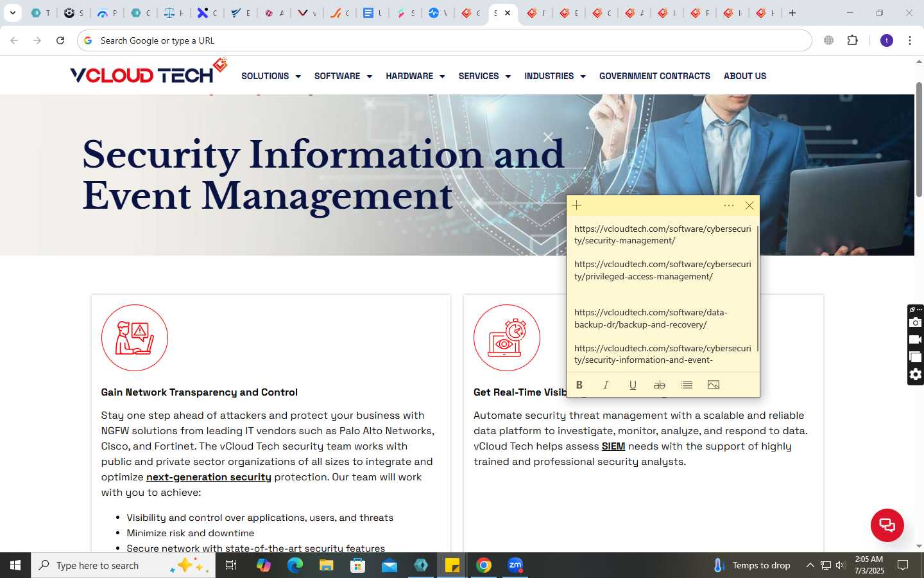
Task: Click the network alert red circle icon
Action: click(135, 338)
